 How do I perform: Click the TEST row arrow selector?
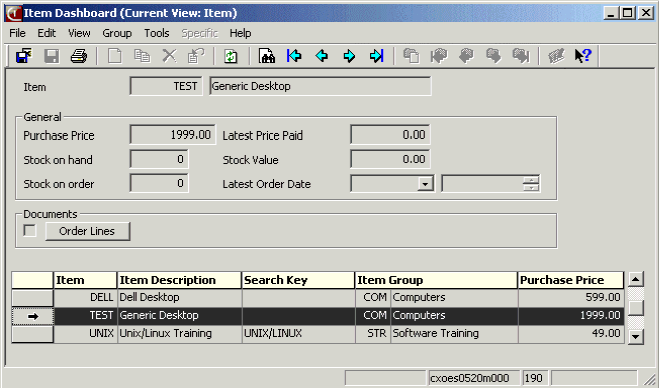point(32,316)
